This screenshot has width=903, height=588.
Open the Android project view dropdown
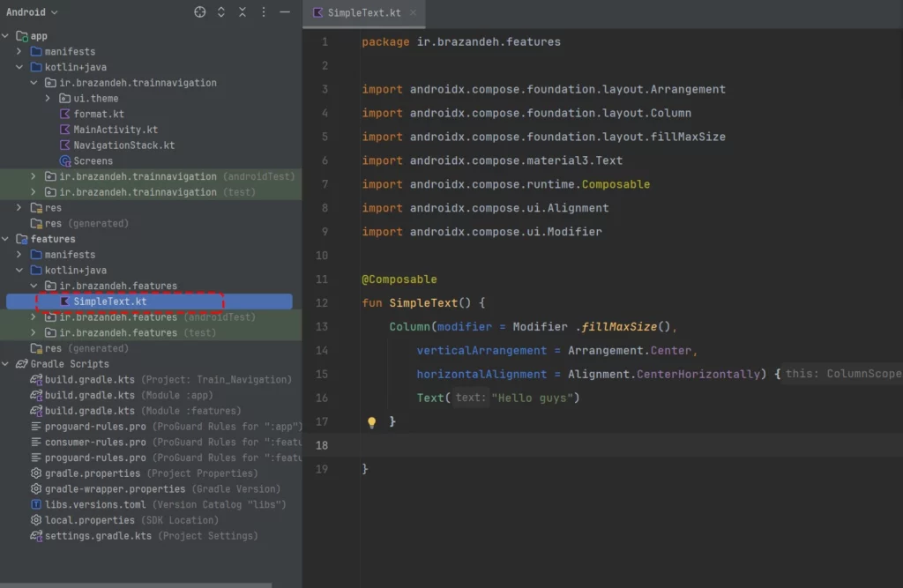(32, 12)
